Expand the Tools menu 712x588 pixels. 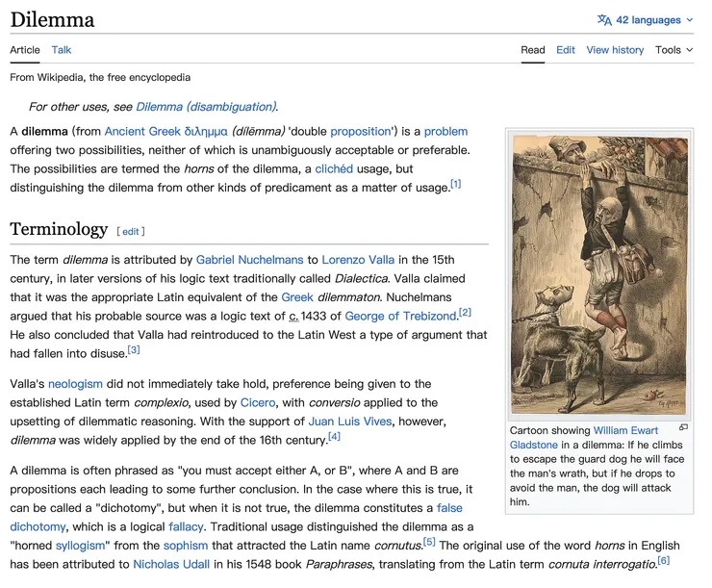click(x=674, y=50)
